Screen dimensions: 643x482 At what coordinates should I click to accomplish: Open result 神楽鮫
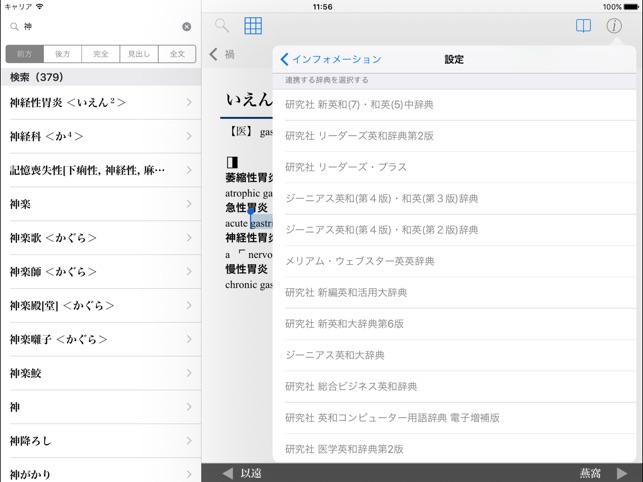coord(101,373)
